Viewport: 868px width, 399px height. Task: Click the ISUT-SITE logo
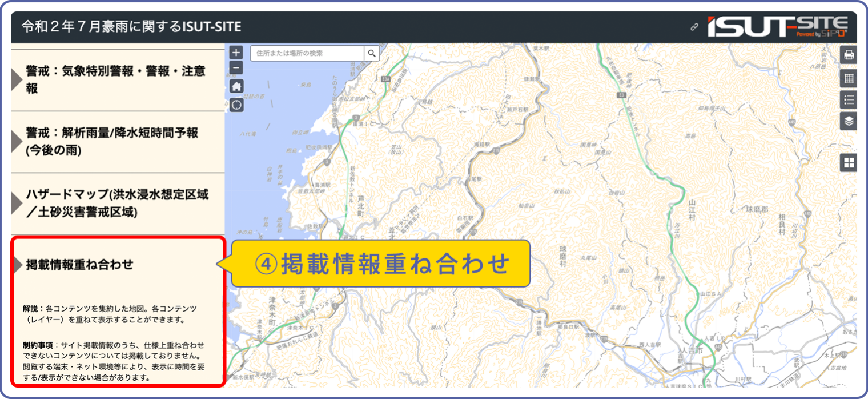point(777,27)
